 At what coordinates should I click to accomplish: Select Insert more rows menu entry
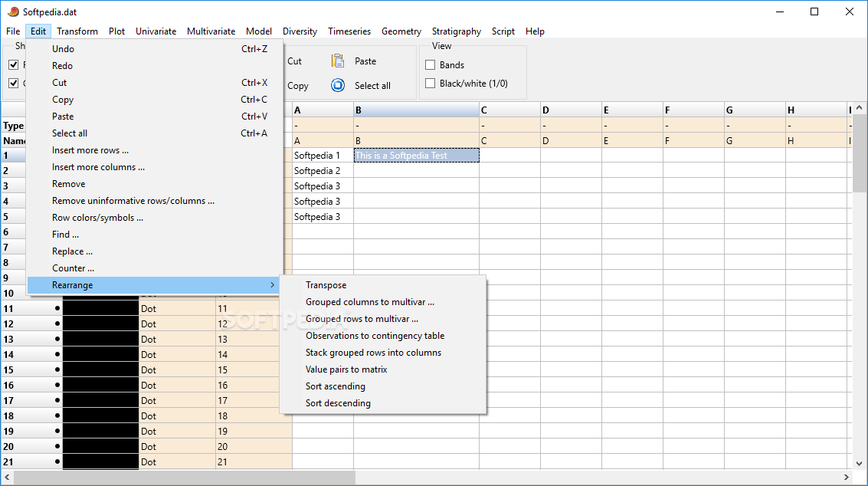coord(155,150)
